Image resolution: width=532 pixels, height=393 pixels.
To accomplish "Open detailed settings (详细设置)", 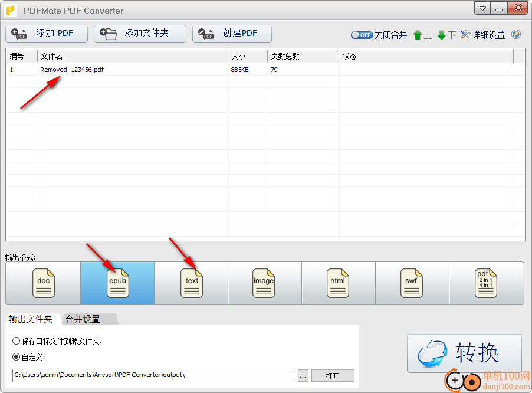I will [x=483, y=35].
